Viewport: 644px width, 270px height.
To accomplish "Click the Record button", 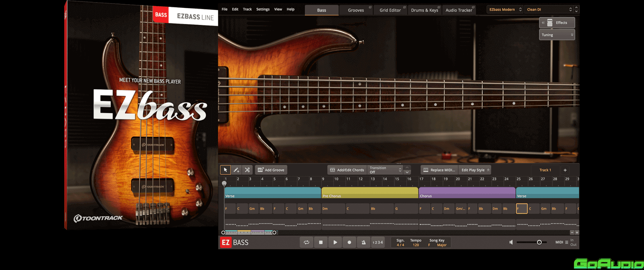I will [349, 243].
